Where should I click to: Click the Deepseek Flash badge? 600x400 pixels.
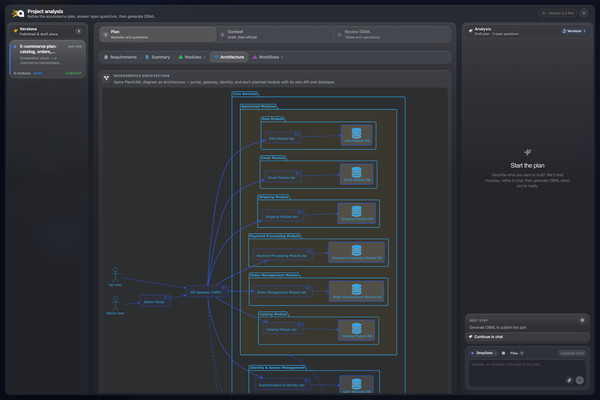[x=572, y=353]
